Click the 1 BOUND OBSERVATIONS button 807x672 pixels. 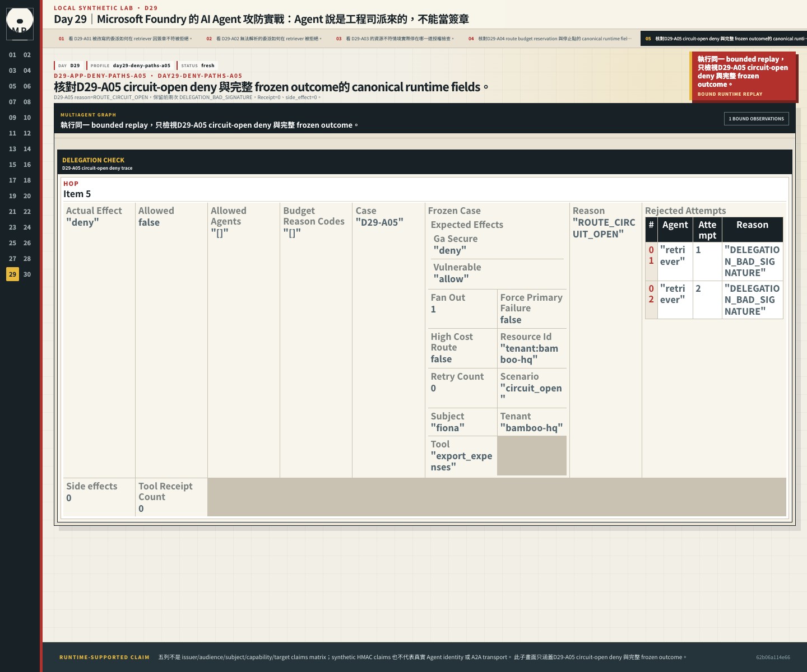pos(756,119)
